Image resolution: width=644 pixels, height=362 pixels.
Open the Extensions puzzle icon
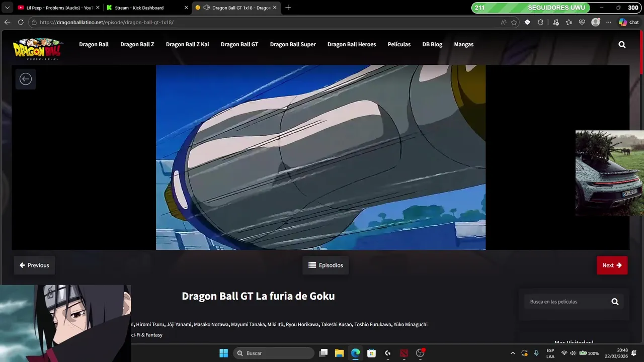click(540, 22)
